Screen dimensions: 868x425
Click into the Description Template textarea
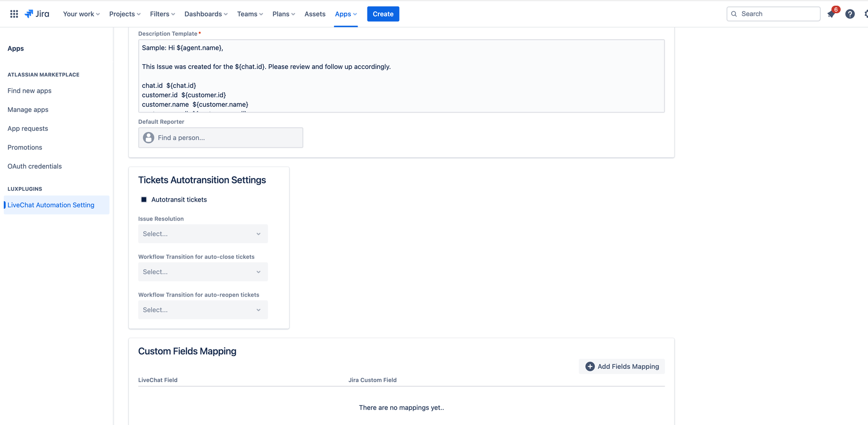coord(401,76)
